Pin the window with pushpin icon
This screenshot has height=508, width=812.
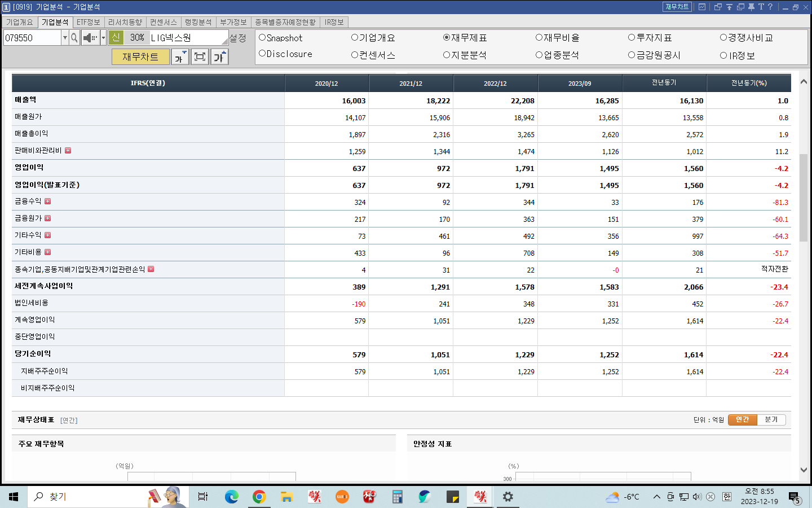(751, 7)
